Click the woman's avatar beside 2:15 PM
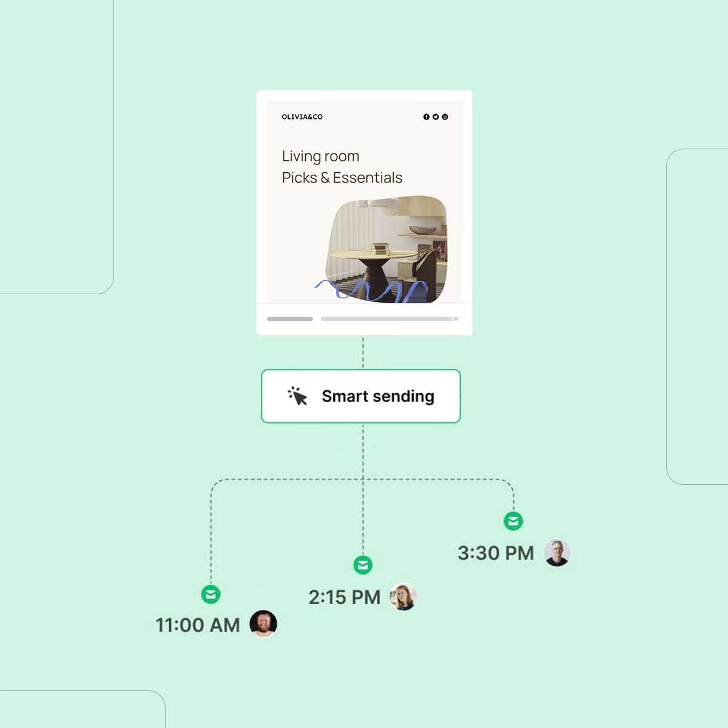The height and width of the screenshot is (728, 728). [x=403, y=597]
